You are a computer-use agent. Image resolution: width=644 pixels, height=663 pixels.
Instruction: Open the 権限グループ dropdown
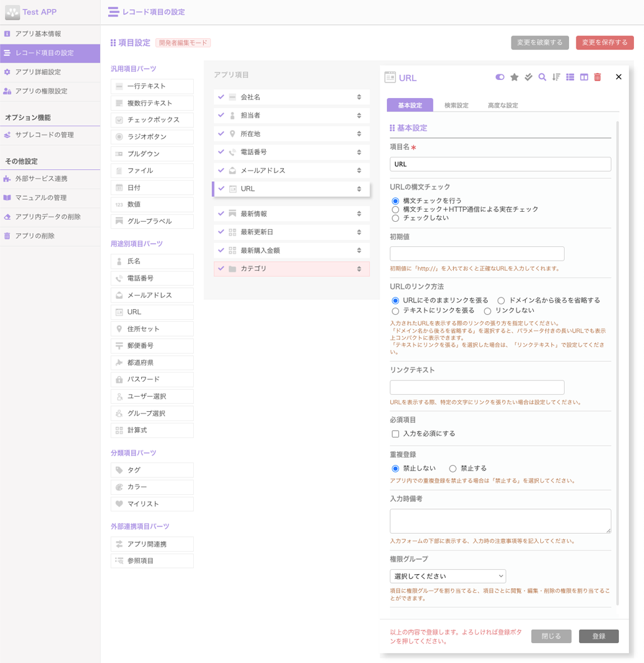click(448, 576)
